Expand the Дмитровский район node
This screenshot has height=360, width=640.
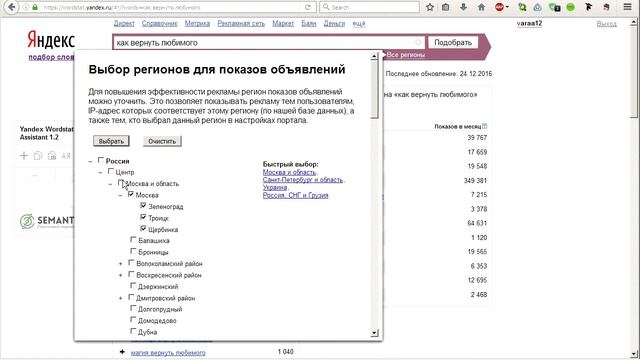[x=120, y=298]
